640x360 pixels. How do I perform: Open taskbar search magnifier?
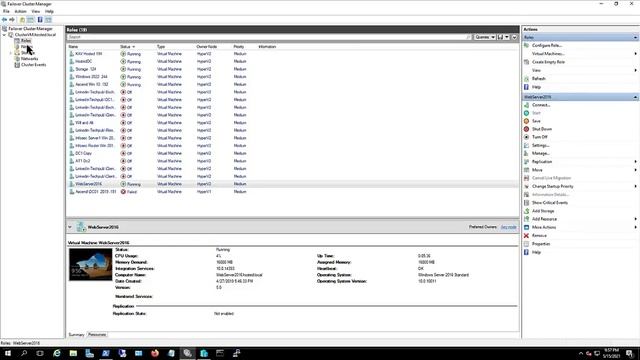[x=24, y=353]
